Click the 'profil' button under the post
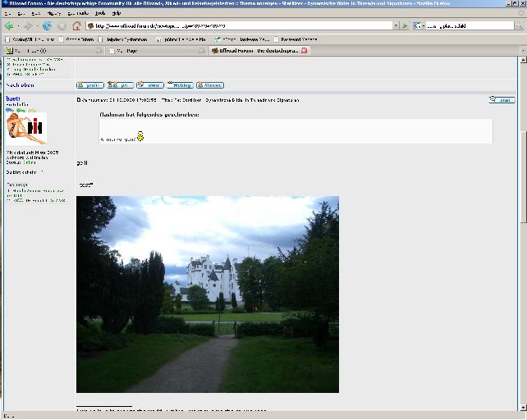 click(x=90, y=85)
